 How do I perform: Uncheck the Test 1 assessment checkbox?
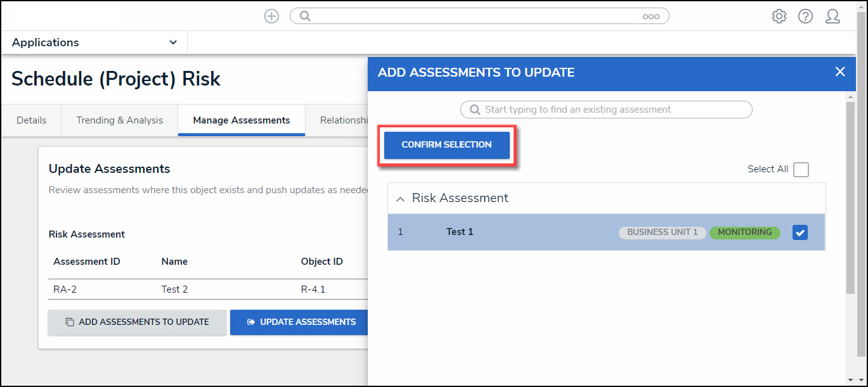(x=800, y=232)
